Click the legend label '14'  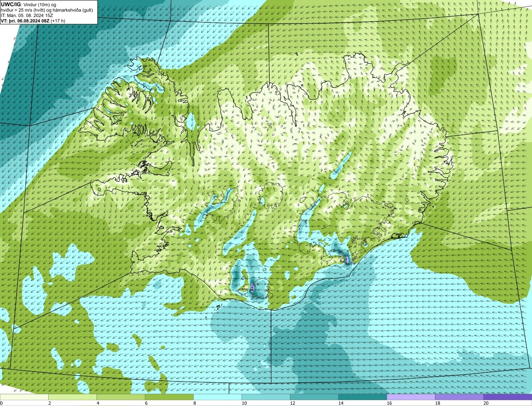coord(341,403)
